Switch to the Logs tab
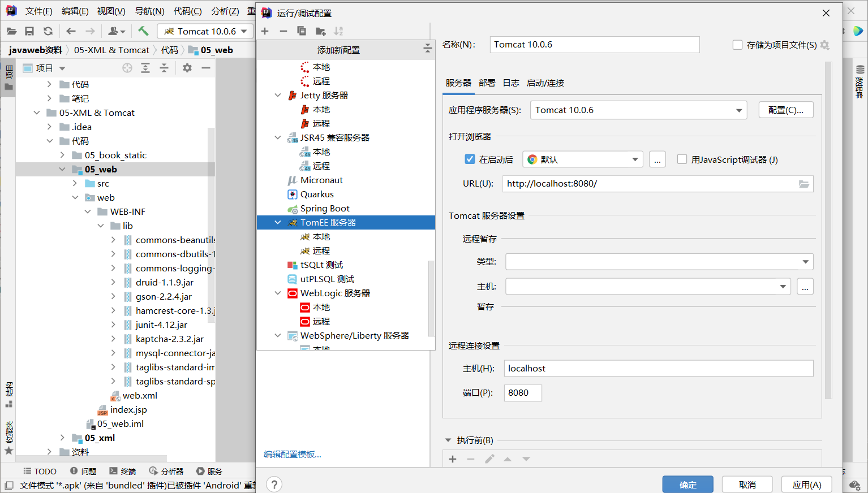The image size is (868, 493). (511, 83)
